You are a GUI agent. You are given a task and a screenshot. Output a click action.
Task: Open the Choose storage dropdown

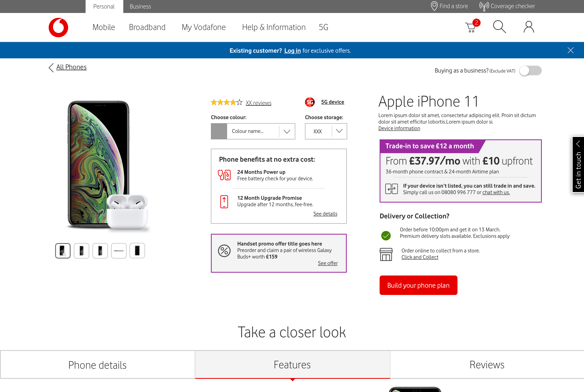(339, 131)
